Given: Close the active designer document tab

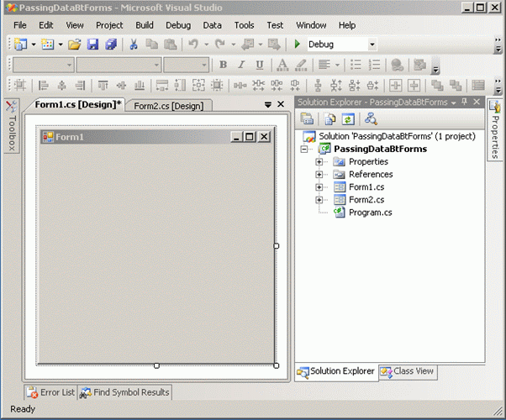Looking at the screenshot, I should [x=281, y=104].
